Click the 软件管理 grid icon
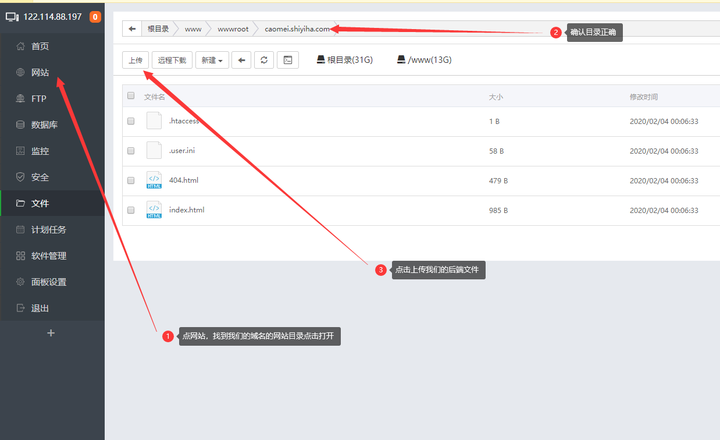This screenshot has width=720, height=440. tap(20, 255)
